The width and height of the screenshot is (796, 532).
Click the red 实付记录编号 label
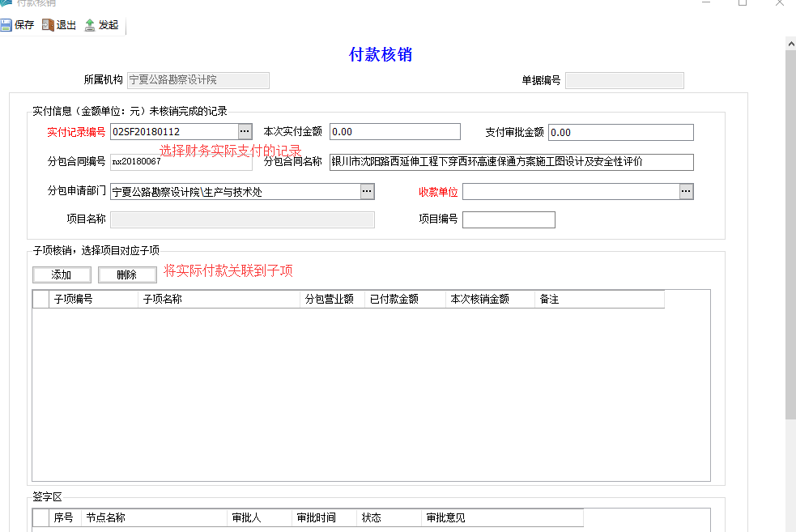76,132
